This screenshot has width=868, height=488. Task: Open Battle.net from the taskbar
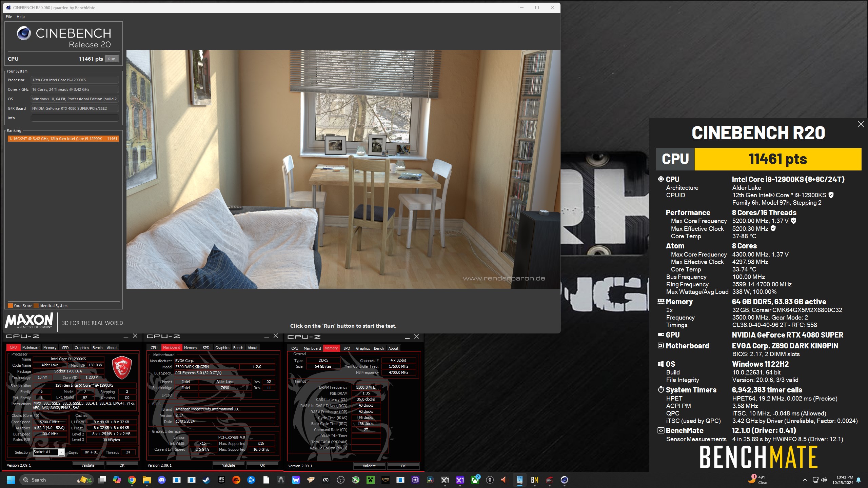click(x=251, y=480)
